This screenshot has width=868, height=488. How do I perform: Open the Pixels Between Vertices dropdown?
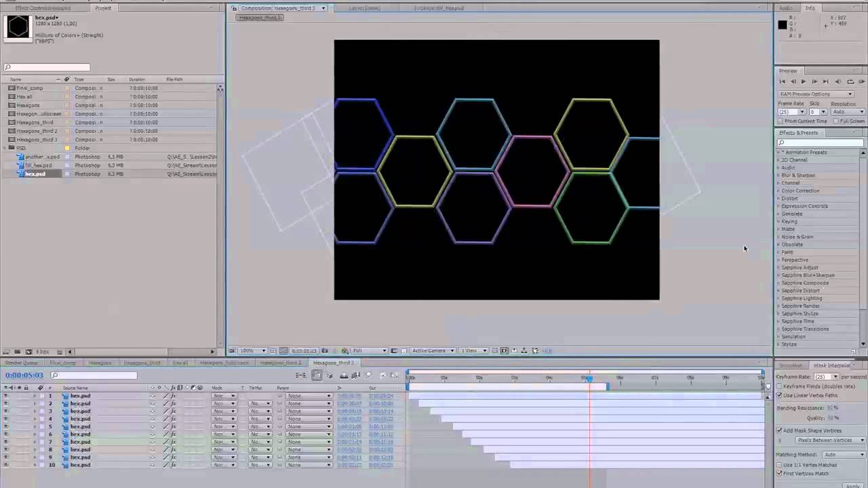[831, 440]
